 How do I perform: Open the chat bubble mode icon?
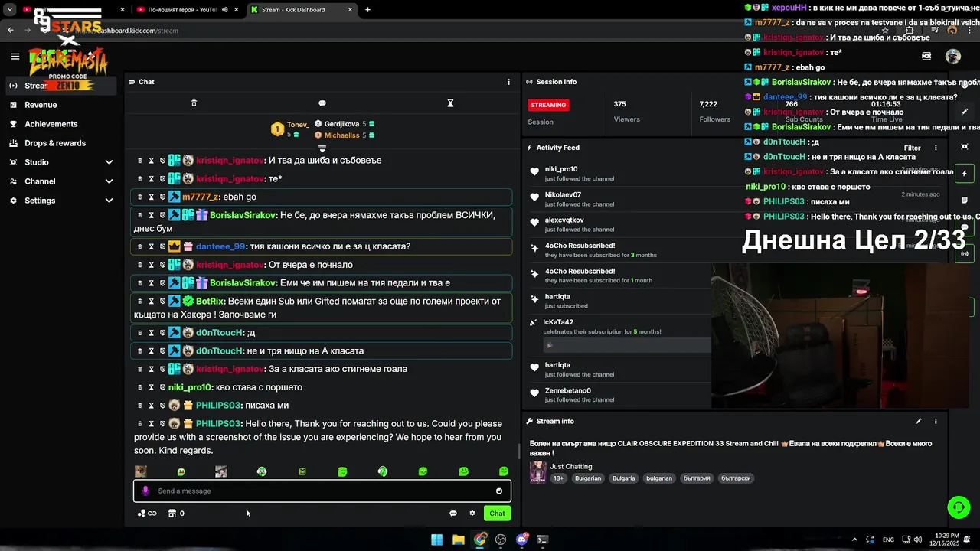(x=322, y=103)
